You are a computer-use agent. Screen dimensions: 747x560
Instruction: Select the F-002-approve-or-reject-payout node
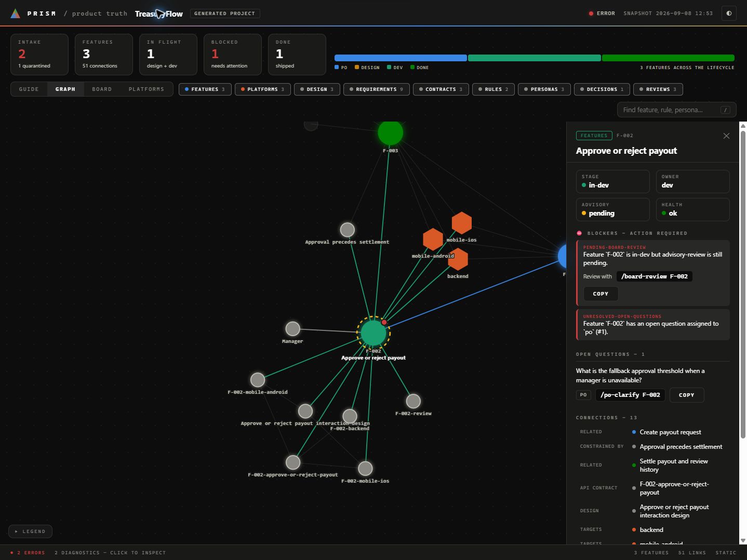pyautogui.click(x=293, y=462)
